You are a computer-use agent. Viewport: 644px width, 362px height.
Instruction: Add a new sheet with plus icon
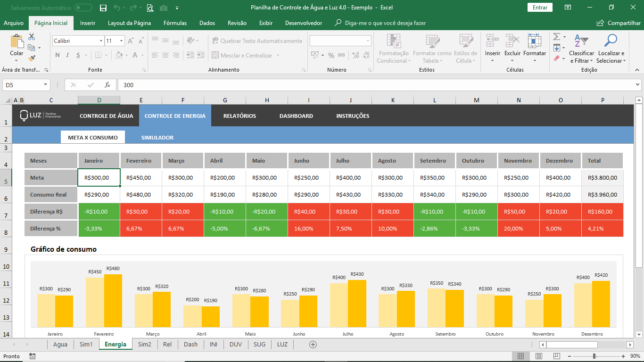pos(313,345)
